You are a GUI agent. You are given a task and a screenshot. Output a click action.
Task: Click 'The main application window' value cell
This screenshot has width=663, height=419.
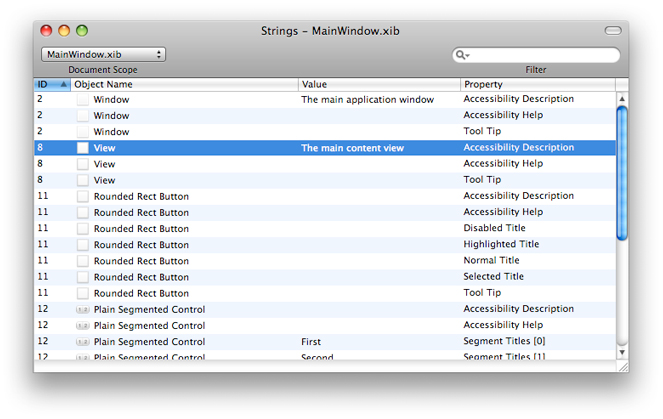[368, 100]
